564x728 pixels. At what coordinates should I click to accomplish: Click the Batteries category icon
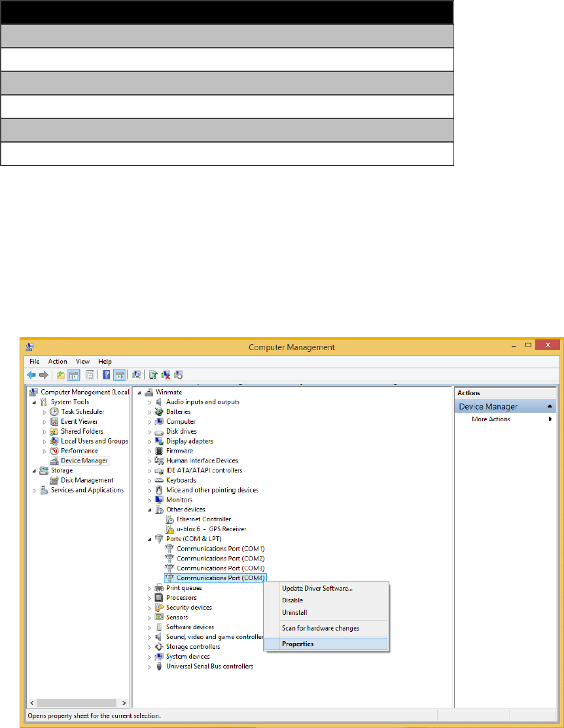point(159,412)
